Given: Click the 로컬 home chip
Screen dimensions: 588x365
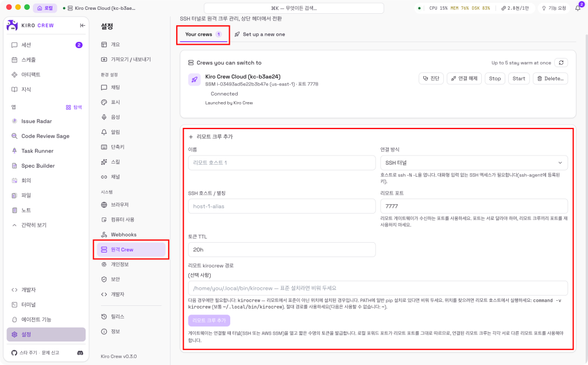Looking at the screenshot, I should (45, 8).
